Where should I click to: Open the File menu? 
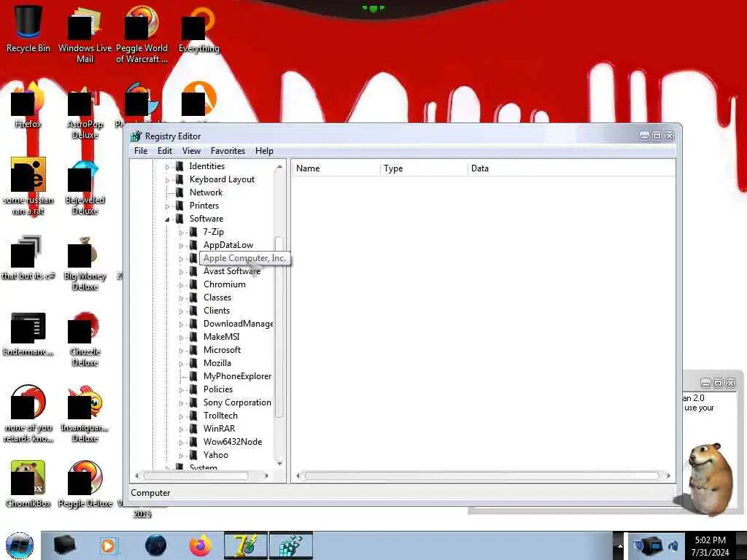(141, 151)
